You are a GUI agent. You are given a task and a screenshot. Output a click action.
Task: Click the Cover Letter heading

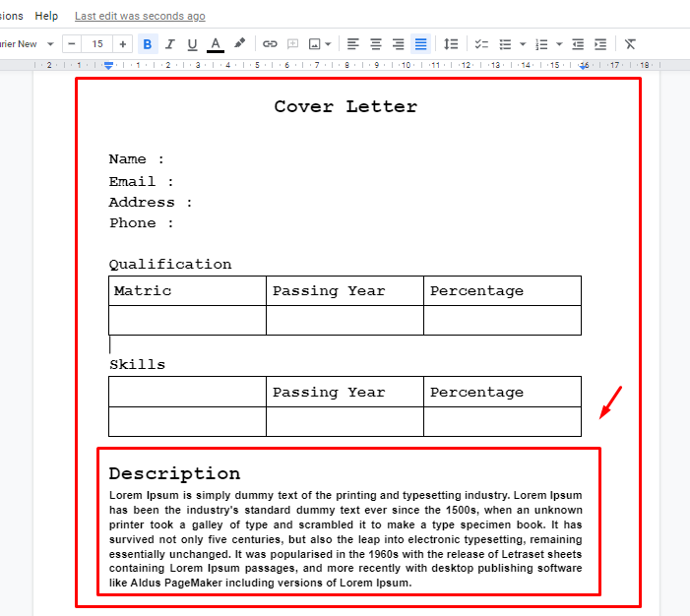[x=345, y=106]
